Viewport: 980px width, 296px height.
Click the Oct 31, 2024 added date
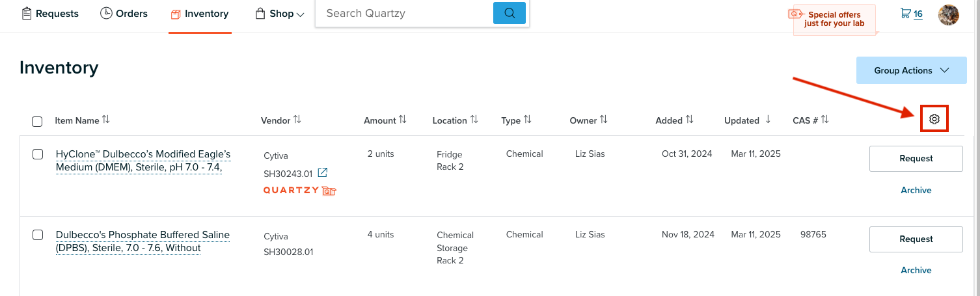pyautogui.click(x=687, y=154)
